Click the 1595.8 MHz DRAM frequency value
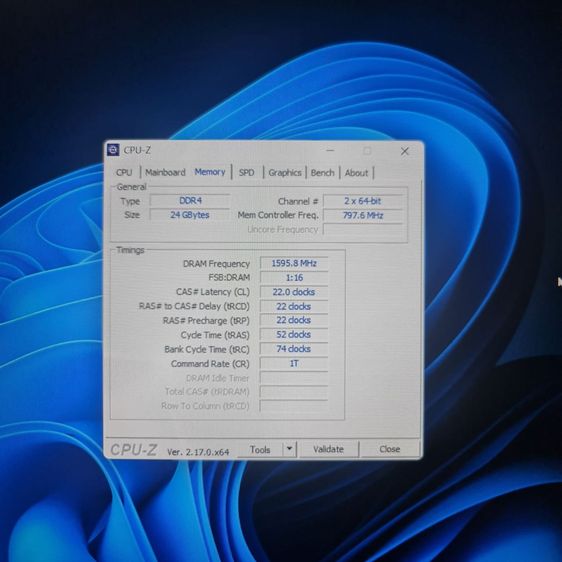This screenshot has height=562, width=562. click(x=294, y=263)
